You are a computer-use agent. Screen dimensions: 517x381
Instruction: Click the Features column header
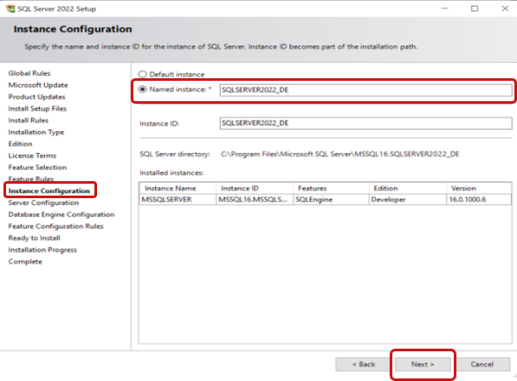point(331,188)
